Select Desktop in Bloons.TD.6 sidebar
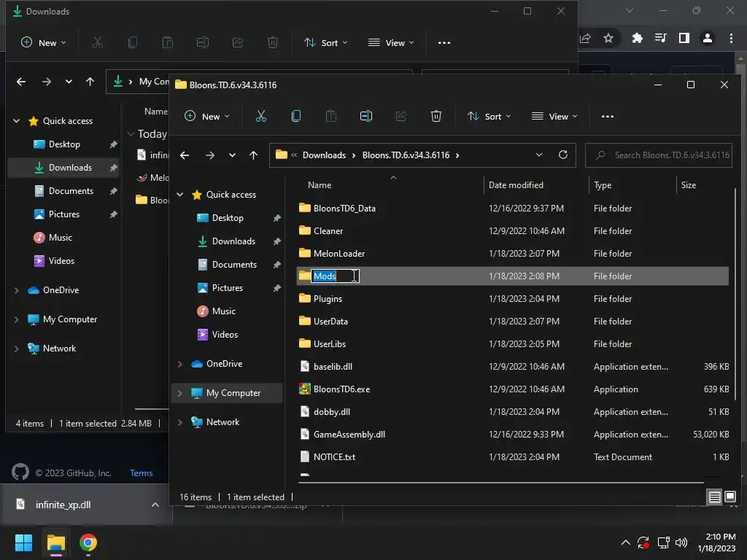747x560 pixels. 228,217
